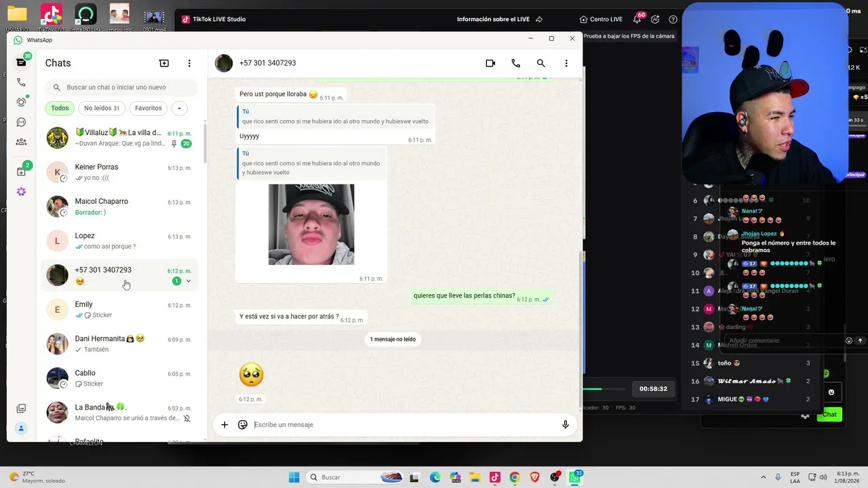
Task: Show hidden system tray icons chevron
Action: pyautogui.click(x=764, y=477)
